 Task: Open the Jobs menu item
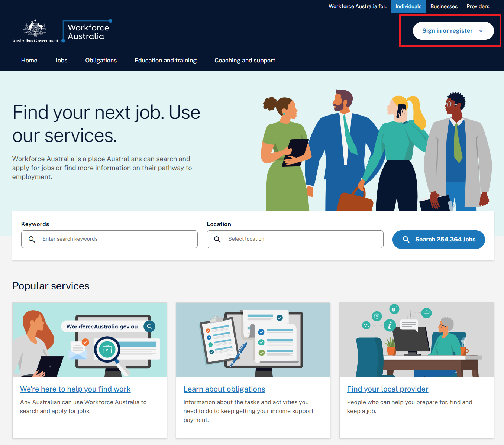(x=61, y=60)
